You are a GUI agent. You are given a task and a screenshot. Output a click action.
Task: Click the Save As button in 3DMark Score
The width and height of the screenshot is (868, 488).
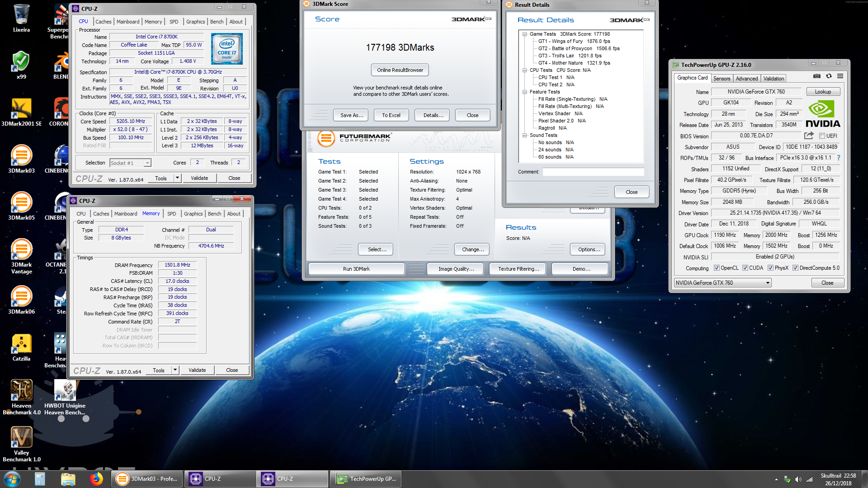tap(351, 115)
